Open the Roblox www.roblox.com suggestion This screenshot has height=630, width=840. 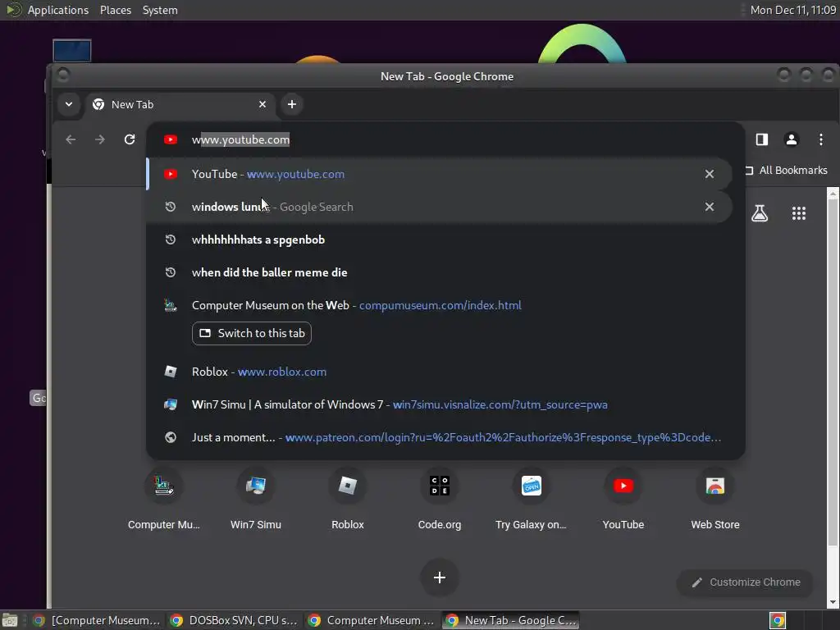(440, 372)
